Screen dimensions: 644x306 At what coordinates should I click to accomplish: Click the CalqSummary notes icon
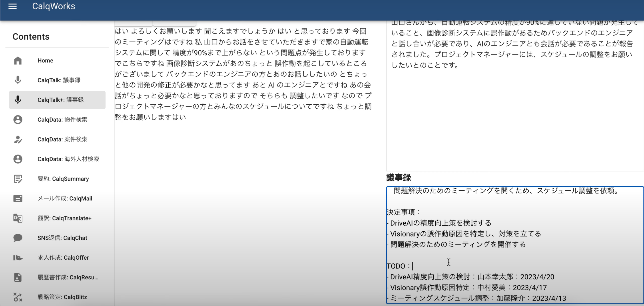[18, 179]
